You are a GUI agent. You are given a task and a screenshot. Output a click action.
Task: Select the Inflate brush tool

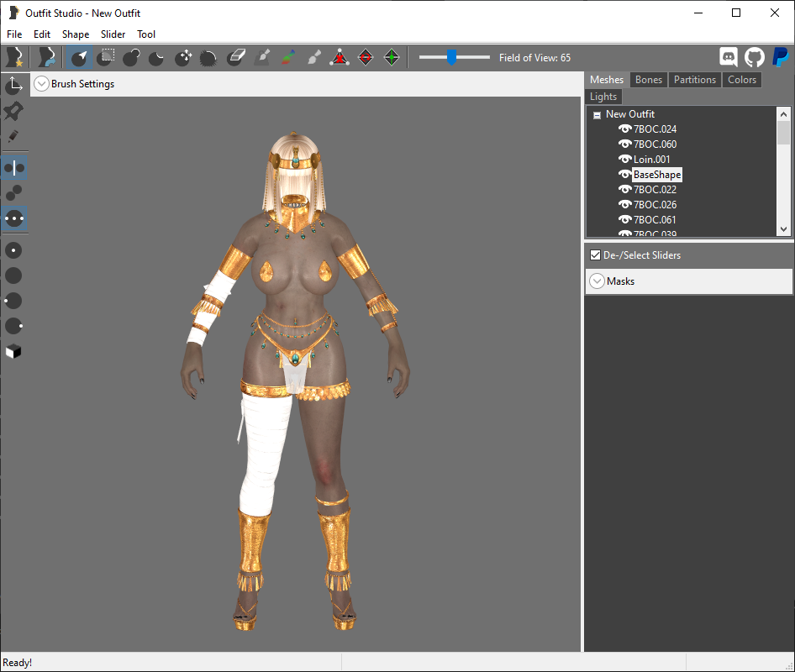[131, 57]
